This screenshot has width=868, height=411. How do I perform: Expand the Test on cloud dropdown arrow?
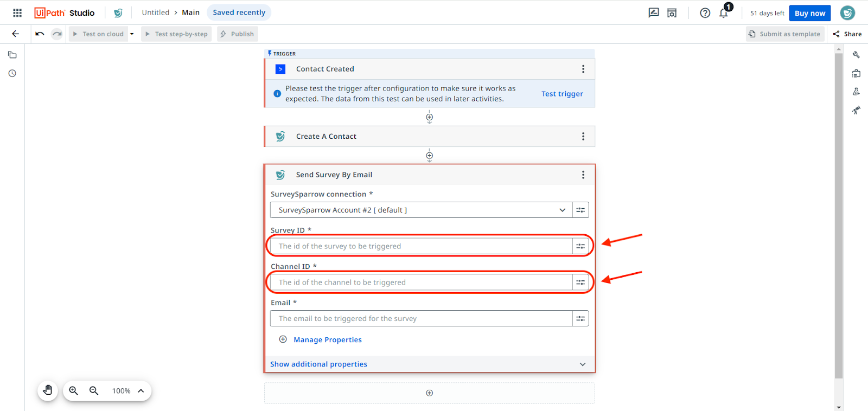click(132, 34)
